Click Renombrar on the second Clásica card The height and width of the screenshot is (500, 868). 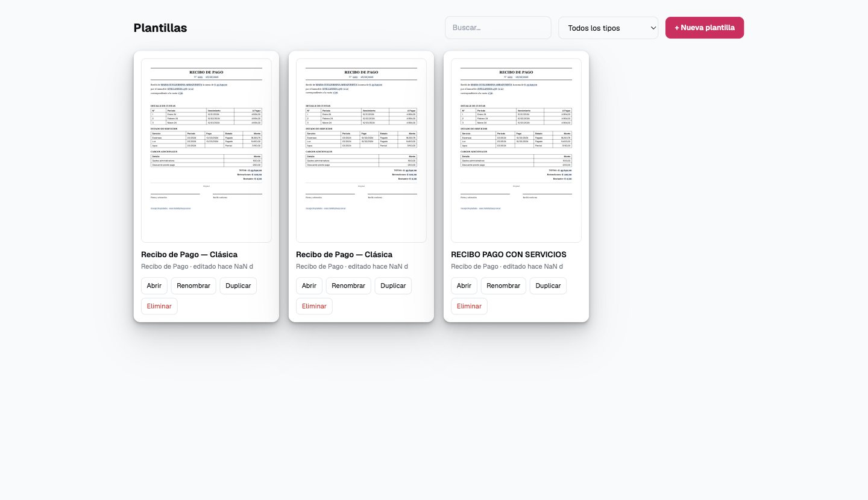[348, 286]
